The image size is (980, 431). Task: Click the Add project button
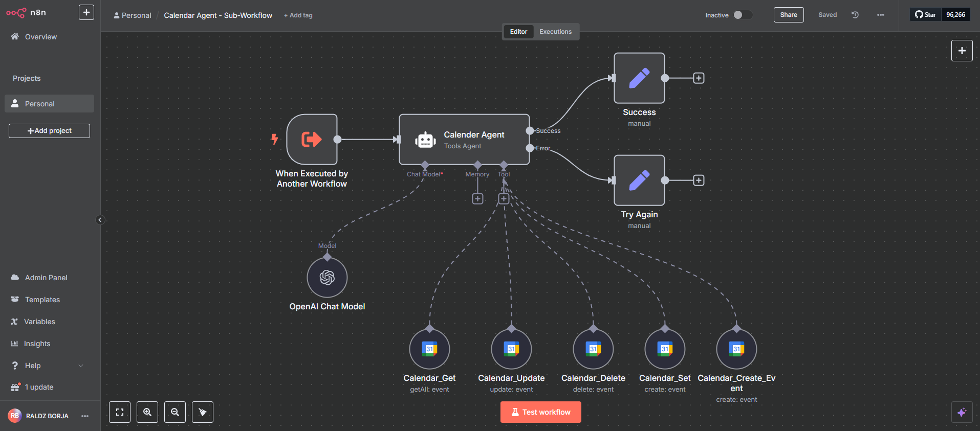[49, 131]
